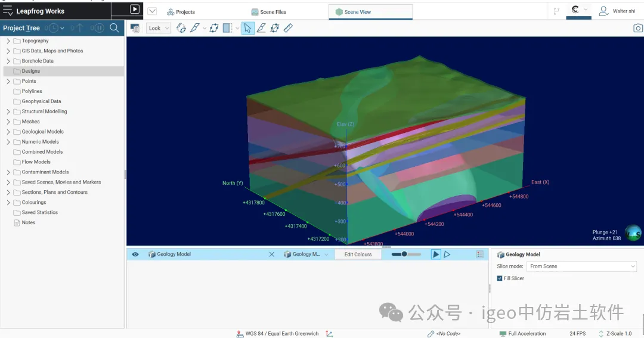Take a scene screenshot with camera icon
The image size is (644, 338).
(638, 28)
